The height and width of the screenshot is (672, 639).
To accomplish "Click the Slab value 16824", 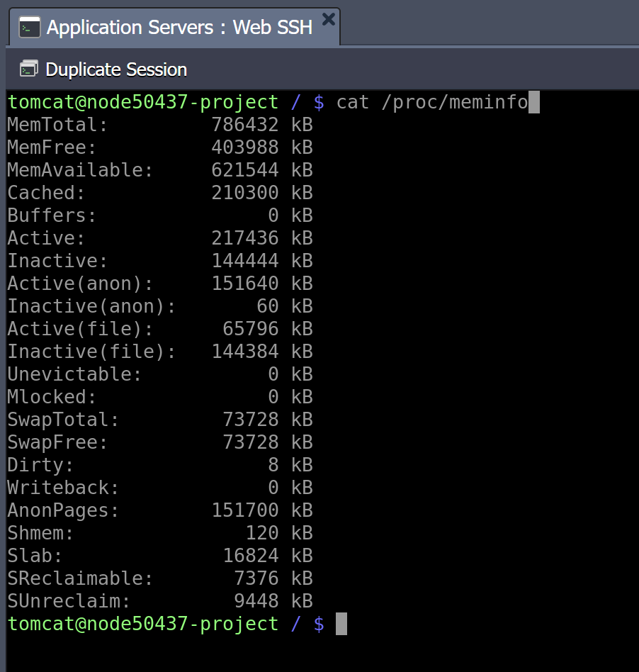I will [x=251, y=556].
